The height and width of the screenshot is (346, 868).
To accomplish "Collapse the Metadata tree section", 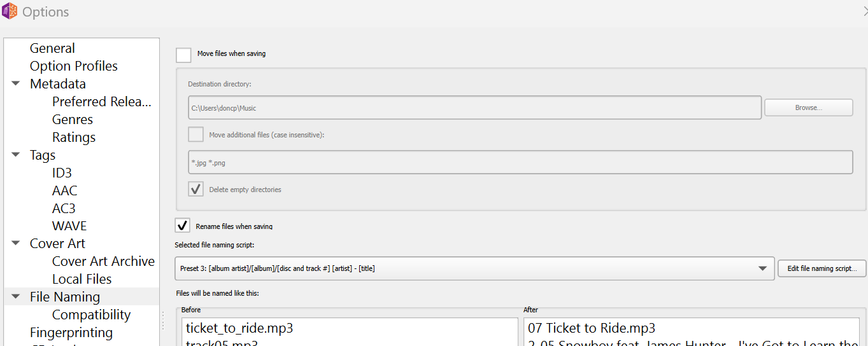I will click(16, 84).
